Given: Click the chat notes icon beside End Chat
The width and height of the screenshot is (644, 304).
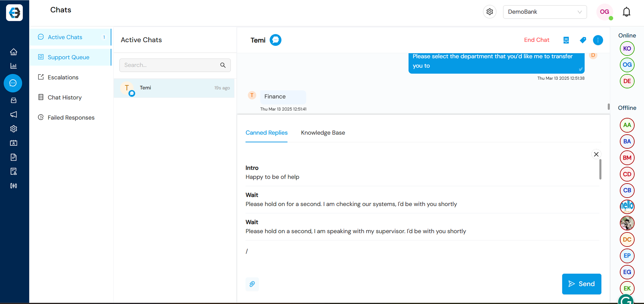Looking at the screenshot, I should 566,40.
